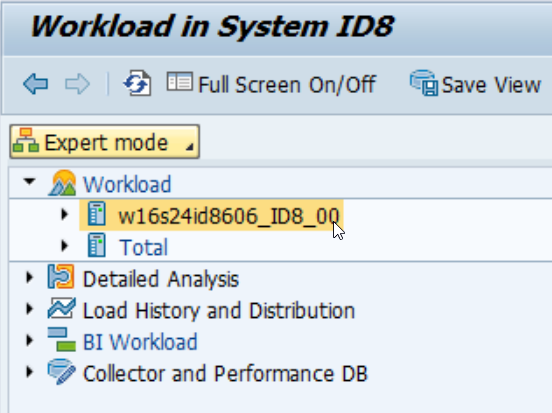This screenshot has height=413, width=552.
Task: Click the server icon beside w16s24id8606_ID8_00
Action: 96,213
